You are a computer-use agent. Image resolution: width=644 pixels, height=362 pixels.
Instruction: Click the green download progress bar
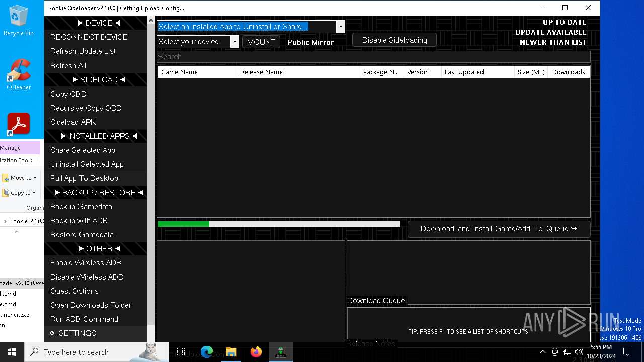coord(279,224)
